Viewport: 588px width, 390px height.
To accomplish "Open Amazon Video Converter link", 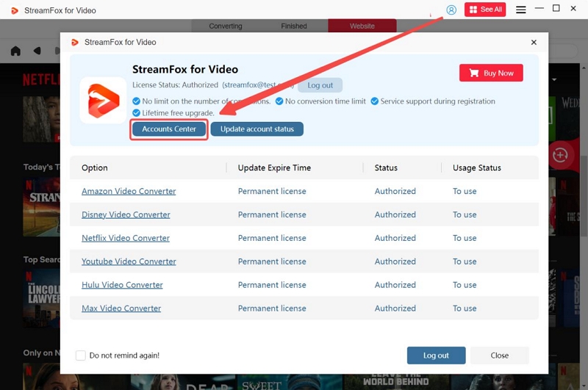I will 129,192.
